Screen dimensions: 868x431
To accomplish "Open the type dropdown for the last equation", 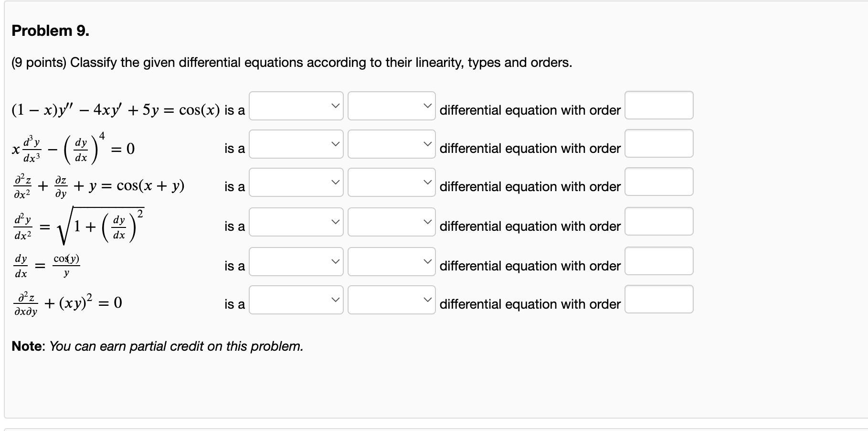I will (x=391, y=300).
